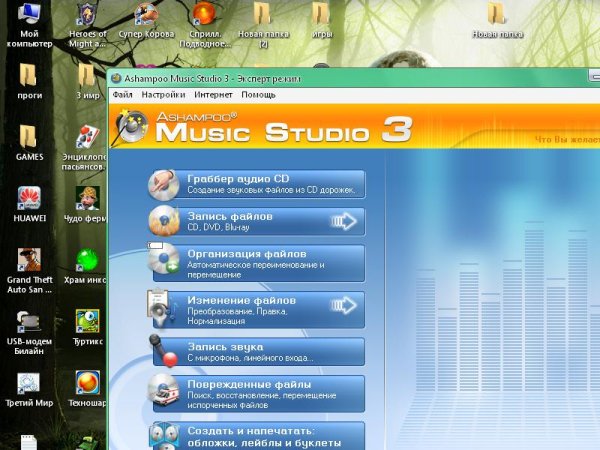The image size is (600, 450).
Task: Click the Запись файлов button
Action: point(257,222)
